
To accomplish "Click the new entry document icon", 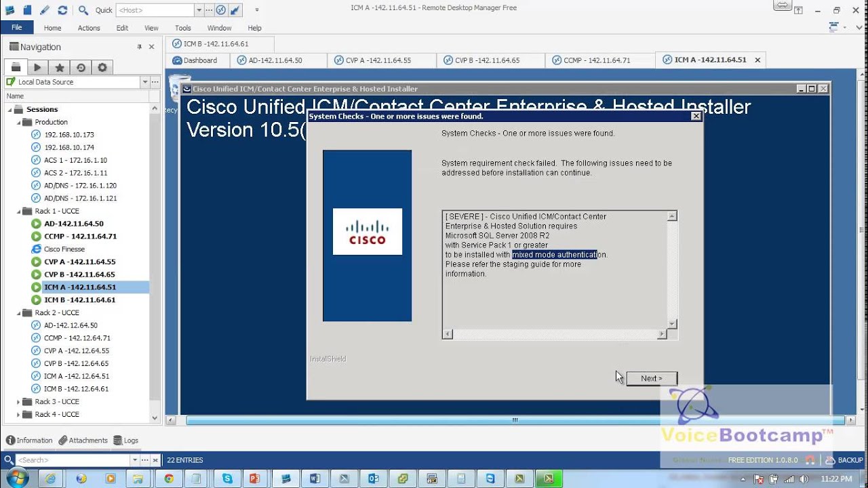I will click(27, 9).
